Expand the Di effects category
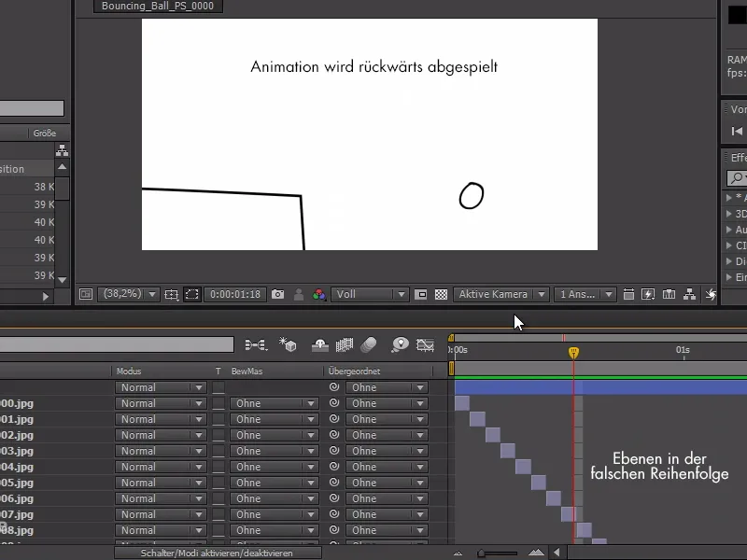This screenshot has height=560, width=747. [729, 261]
